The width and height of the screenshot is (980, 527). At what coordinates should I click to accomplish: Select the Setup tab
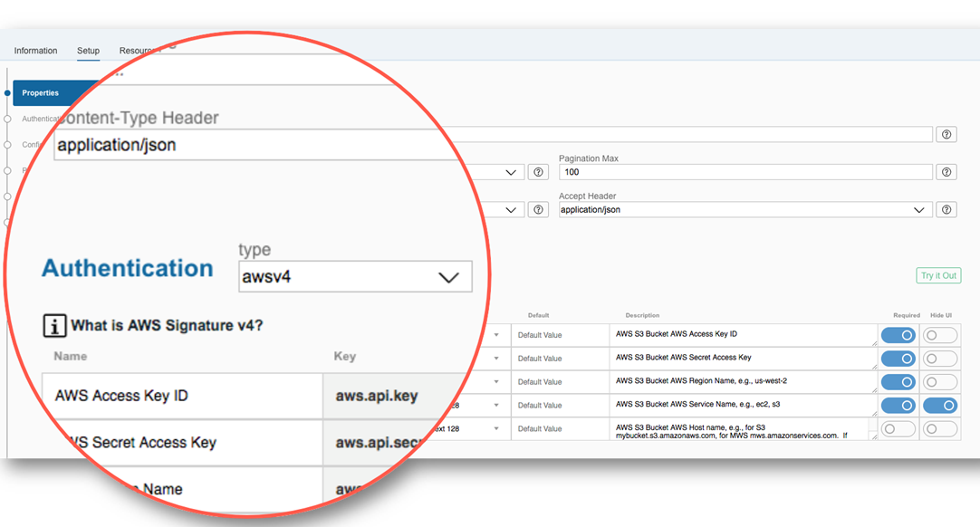pos(88,51)
